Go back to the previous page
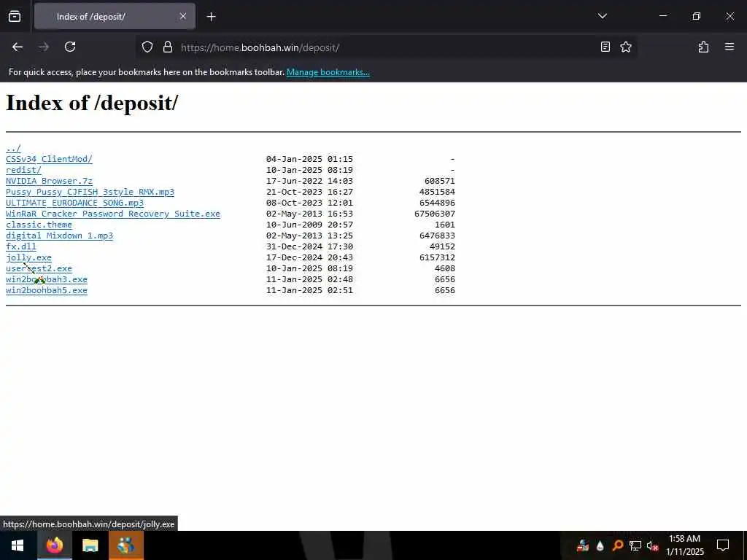The width and height of the screenshot is (747, 560). point(18,47)
